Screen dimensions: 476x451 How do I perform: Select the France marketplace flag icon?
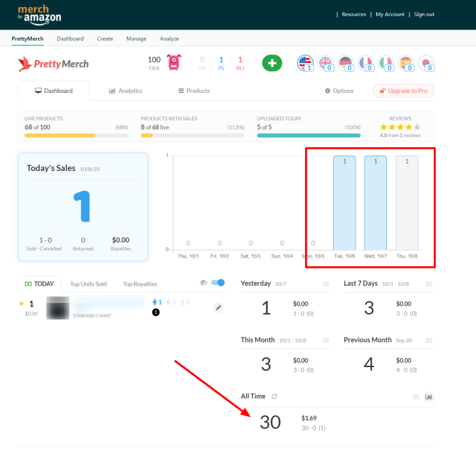point(366,63)
